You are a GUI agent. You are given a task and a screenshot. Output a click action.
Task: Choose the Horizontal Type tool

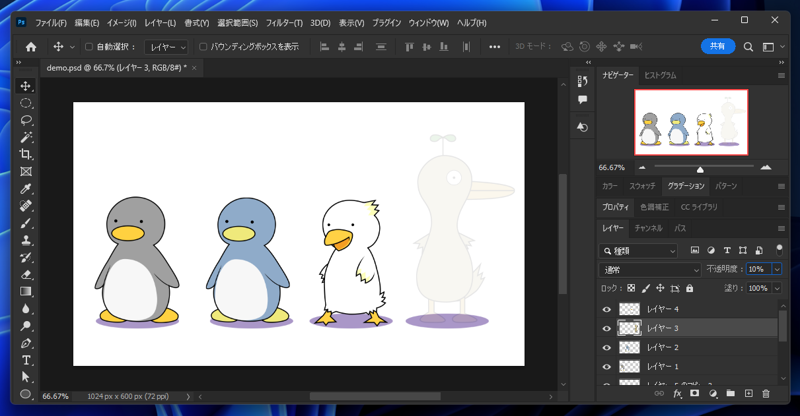26,360
